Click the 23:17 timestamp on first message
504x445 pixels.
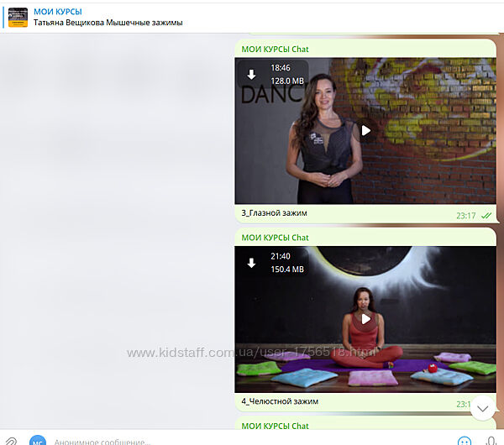pos(465,216)
